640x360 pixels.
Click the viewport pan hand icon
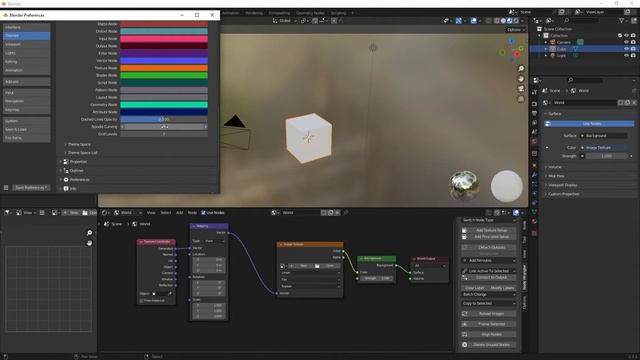click(x=521, y=79)
